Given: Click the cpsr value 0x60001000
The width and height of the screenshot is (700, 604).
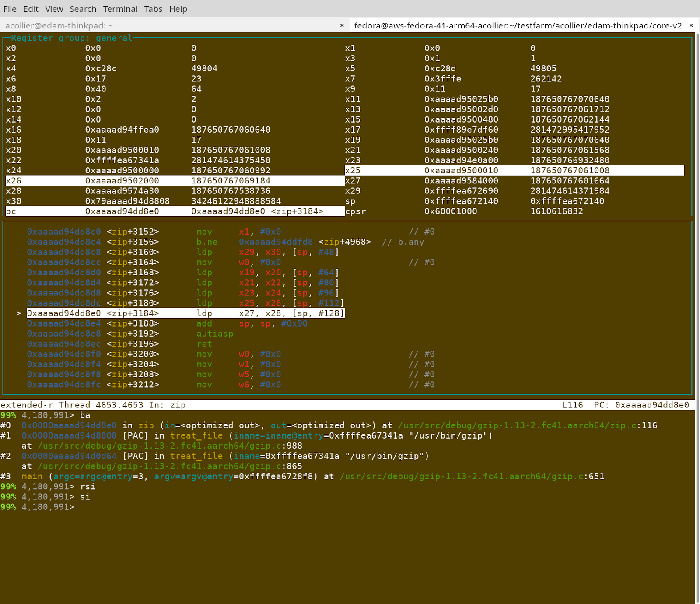Looking at the screenshot, I should pyautogui.click(x=451, y=211).
